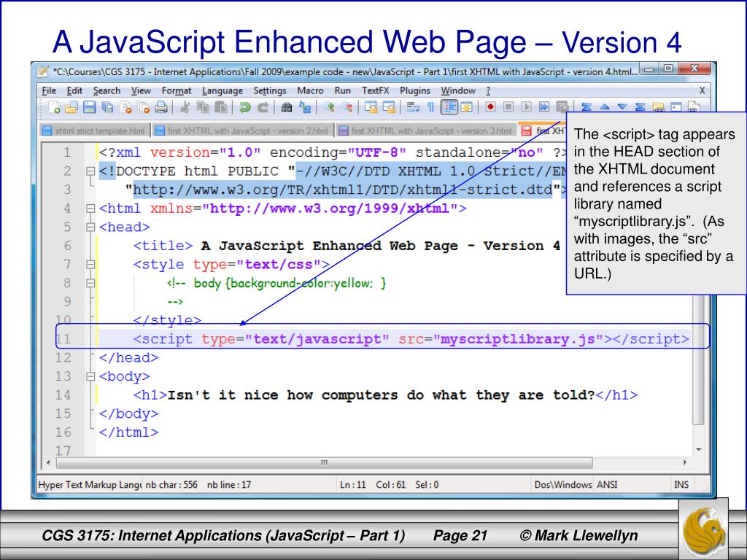
Task: Close the document with the menu-bar X
Action: [x=703, y=90]
